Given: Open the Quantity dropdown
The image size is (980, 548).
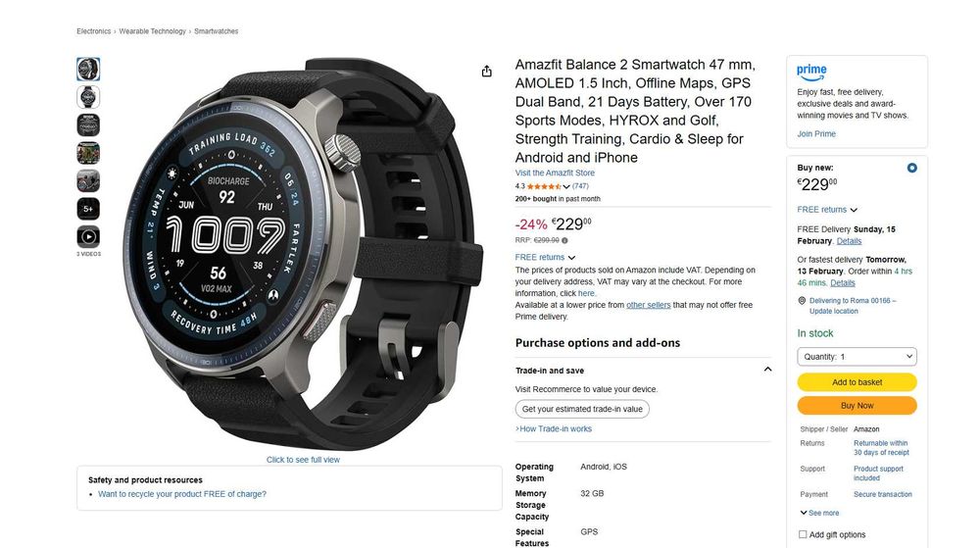Looking at the screenshot, I should coord(857,356).
